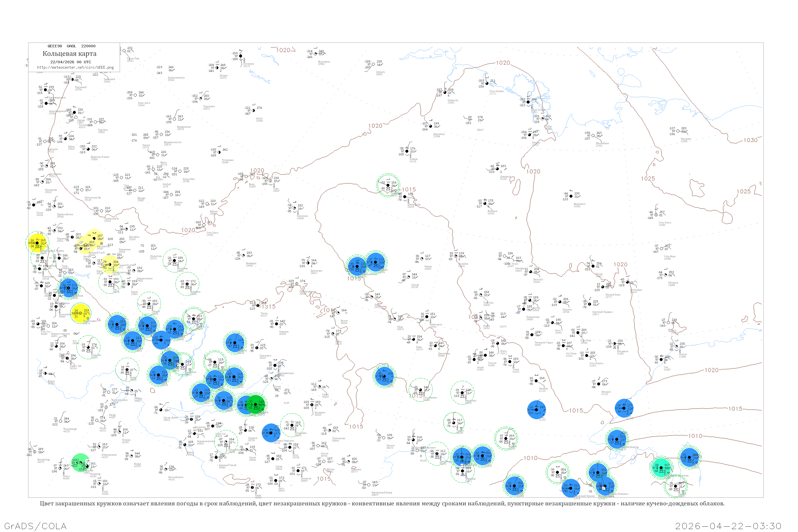Click the meteocenter.net URL in title box
The height and width of the screenshot is (532, 798).
point(75,68)
